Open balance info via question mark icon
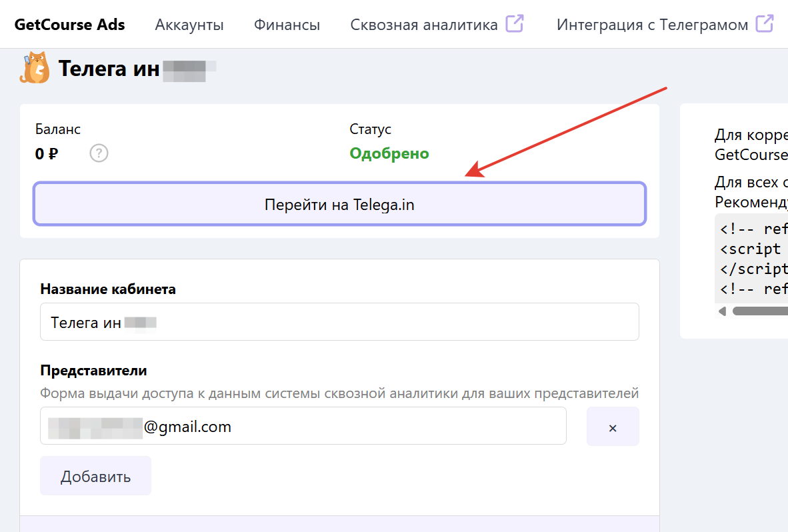 (x=99, y=153)
